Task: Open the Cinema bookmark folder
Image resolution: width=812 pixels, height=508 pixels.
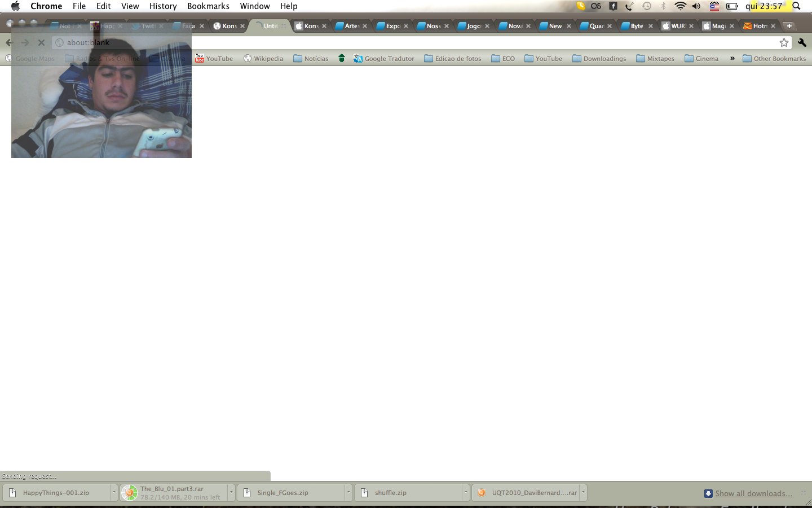Action: pos(701,58)
